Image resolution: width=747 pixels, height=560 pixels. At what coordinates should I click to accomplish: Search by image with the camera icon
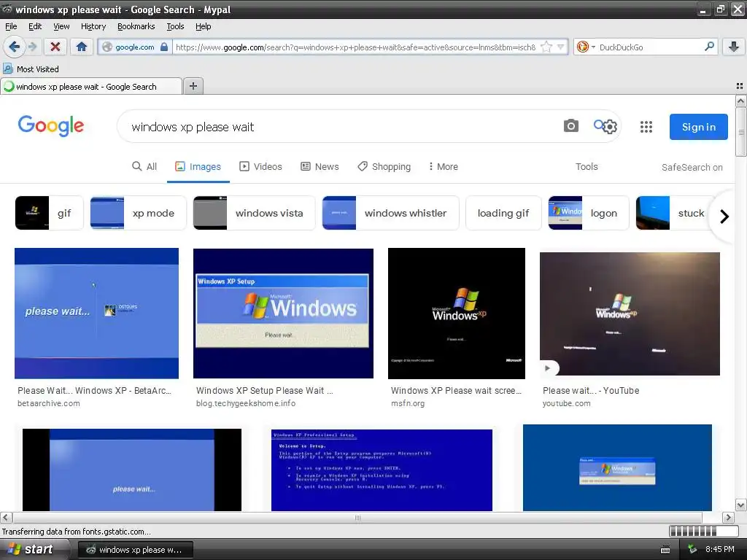point(570,125)
